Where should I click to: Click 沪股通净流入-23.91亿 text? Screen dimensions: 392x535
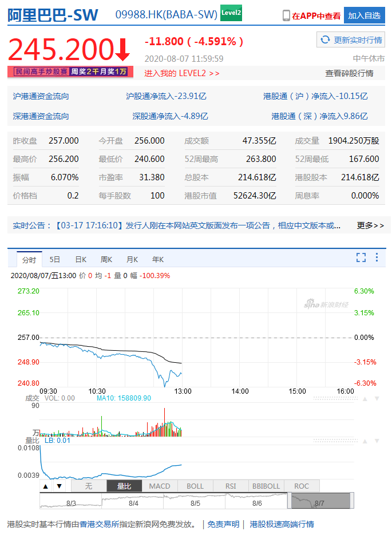166,96
